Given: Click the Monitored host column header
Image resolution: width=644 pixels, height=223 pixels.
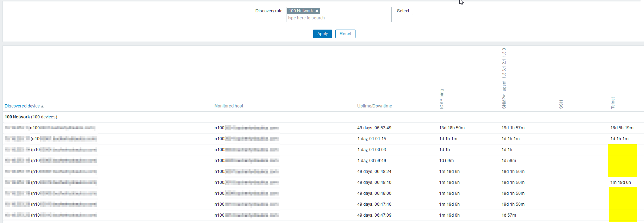Looking at the screenshot, I should (229, 106).
